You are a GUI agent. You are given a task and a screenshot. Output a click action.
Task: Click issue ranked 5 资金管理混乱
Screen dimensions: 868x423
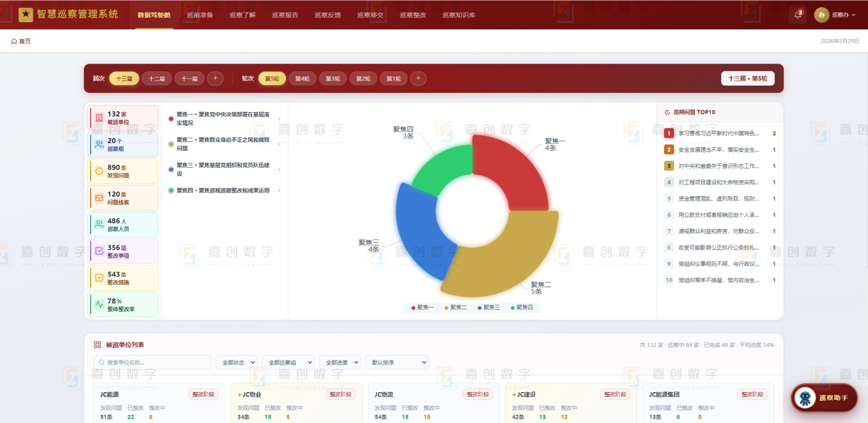[720, 198]
